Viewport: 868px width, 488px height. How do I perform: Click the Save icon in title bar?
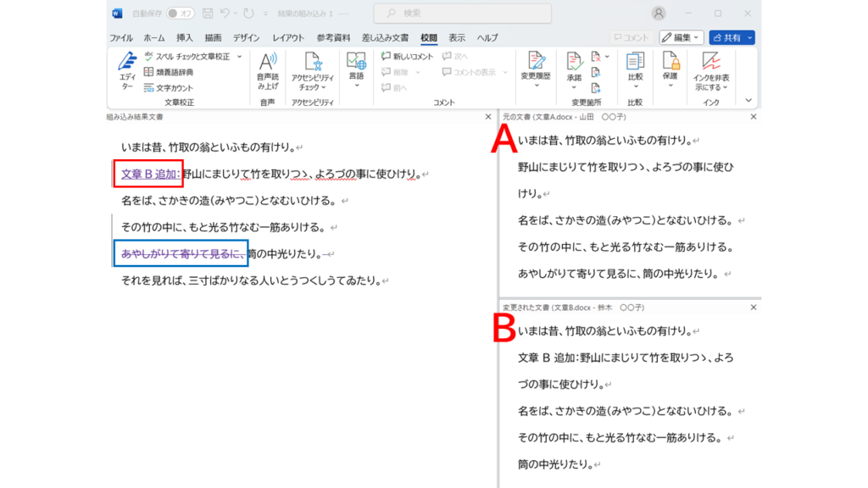(208, 14)
